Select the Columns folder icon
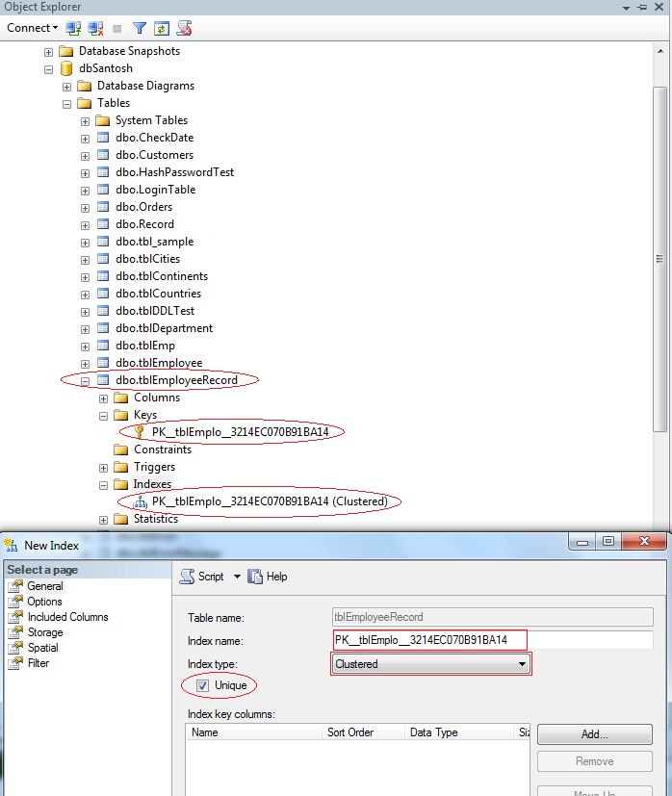This screenshot has height=796, width=672. tap(121, 398)
